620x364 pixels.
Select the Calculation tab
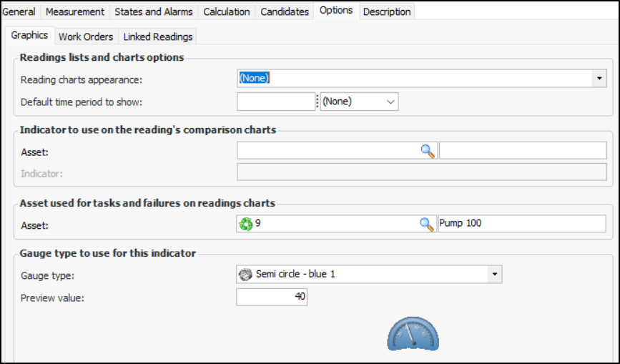[226, 11]
